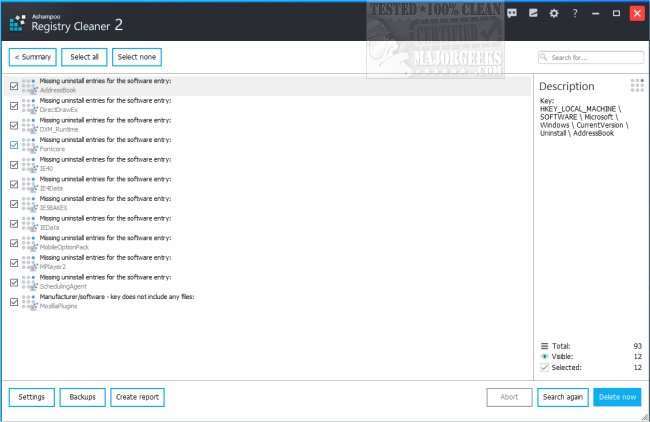The image size is (650, 422).
Task: Close the Registry Cleaner window
Action: pos(637,13)
